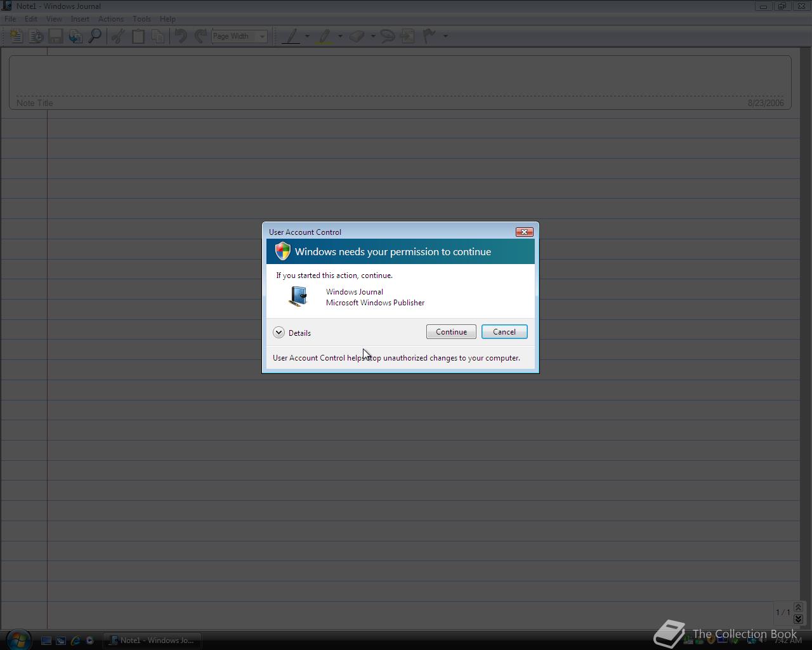Click the Cancel button in the UAC dialog
Screen dimensions: 812x650
504,332
